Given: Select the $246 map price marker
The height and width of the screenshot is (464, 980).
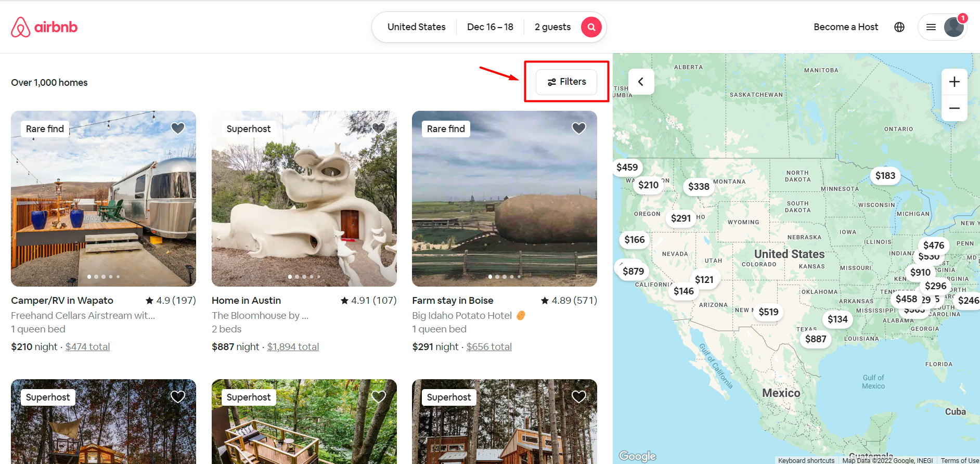Looking at the screenshot, I should pyautogui.click(x=968, y=301).
